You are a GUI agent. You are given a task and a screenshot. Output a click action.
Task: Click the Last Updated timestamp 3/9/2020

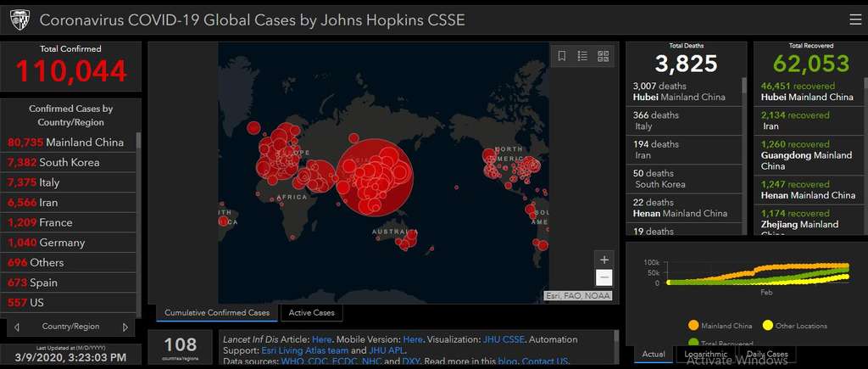tap(71, 358)
